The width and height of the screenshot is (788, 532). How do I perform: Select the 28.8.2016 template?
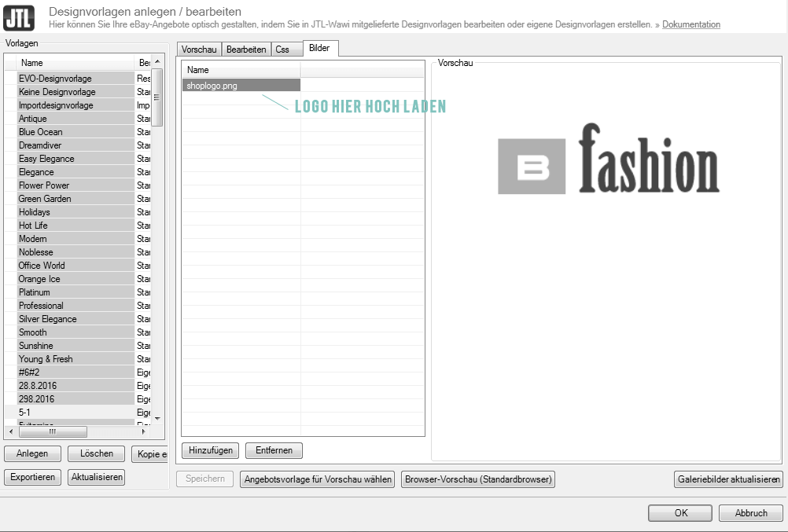click(75, 386)
